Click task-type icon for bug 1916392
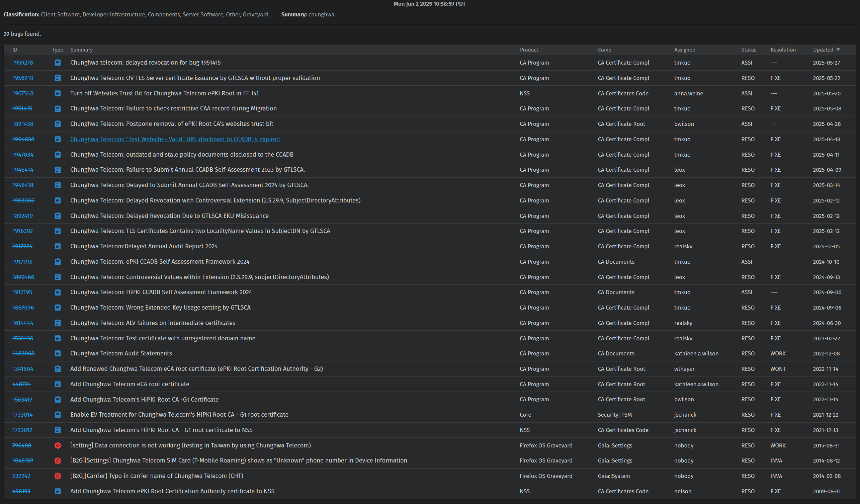 (58, 231)
